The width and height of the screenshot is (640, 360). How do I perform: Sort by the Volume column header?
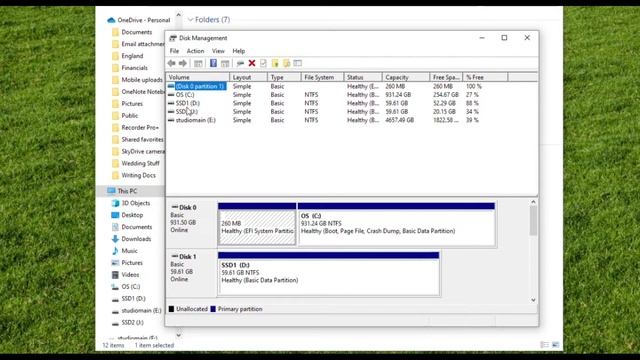click(x=198, y=77)
